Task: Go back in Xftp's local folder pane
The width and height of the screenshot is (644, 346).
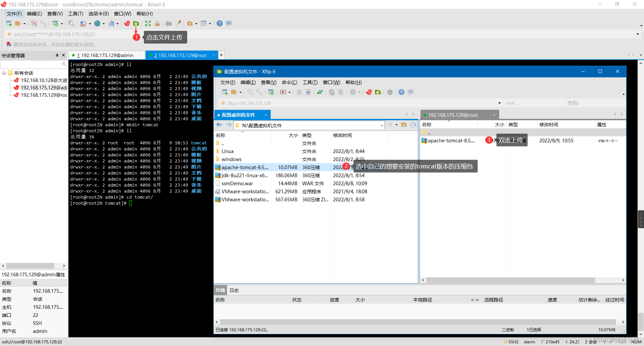Action: pos(219,125)
